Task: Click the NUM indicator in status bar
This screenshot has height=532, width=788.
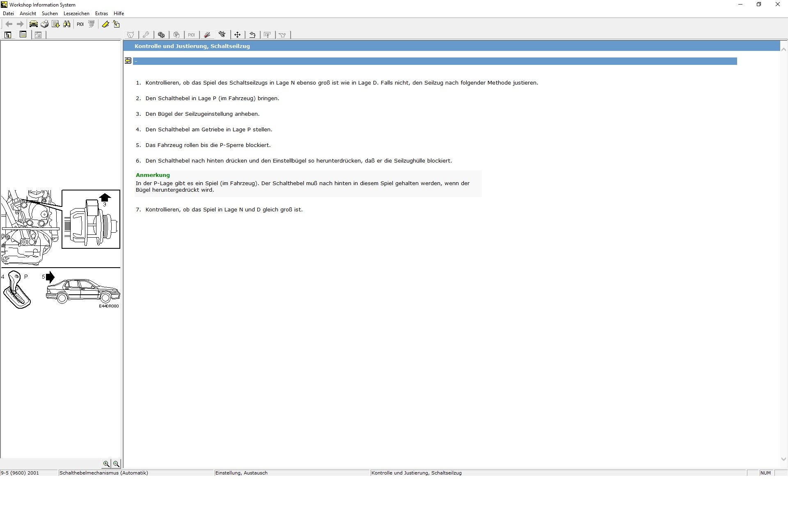Action: pos(765,473)
